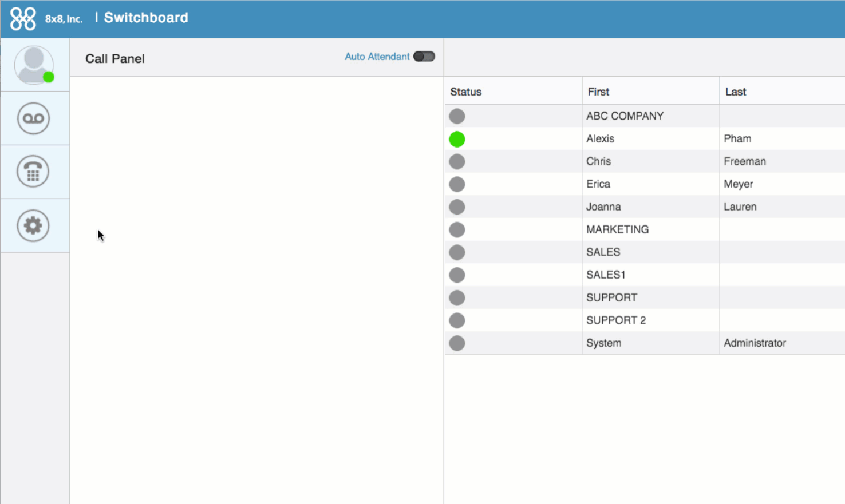
Task: Click the status dot for SALES row
Action: [457, 252]
